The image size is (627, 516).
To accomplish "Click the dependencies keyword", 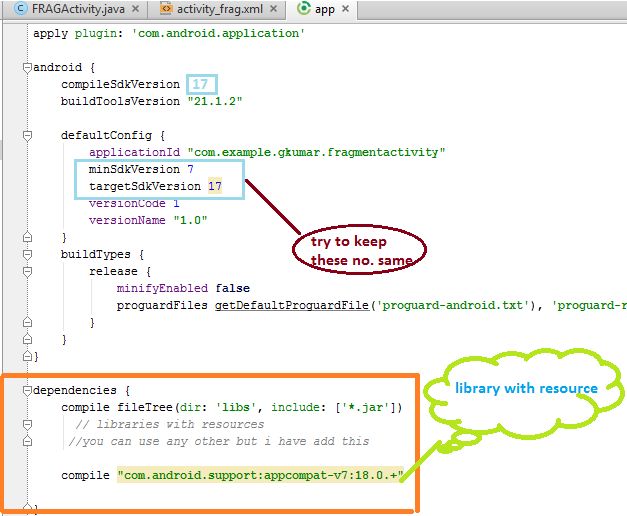I will pos(75,390).
